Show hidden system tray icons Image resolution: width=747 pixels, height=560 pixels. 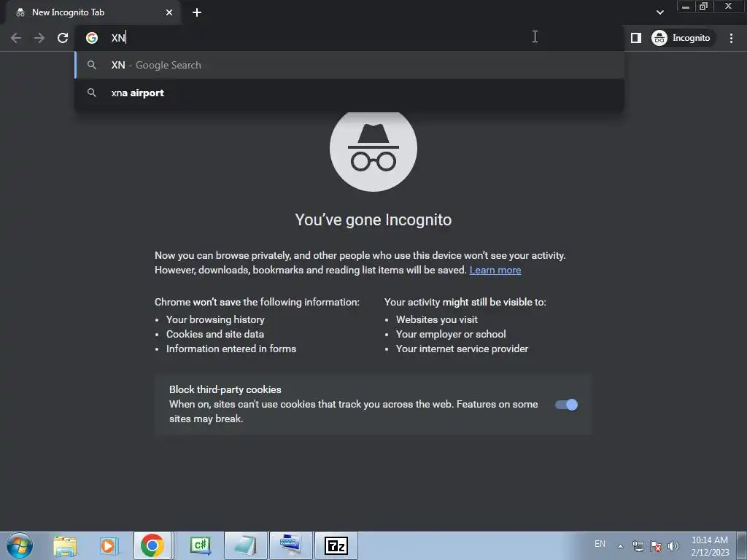(620, 546)
